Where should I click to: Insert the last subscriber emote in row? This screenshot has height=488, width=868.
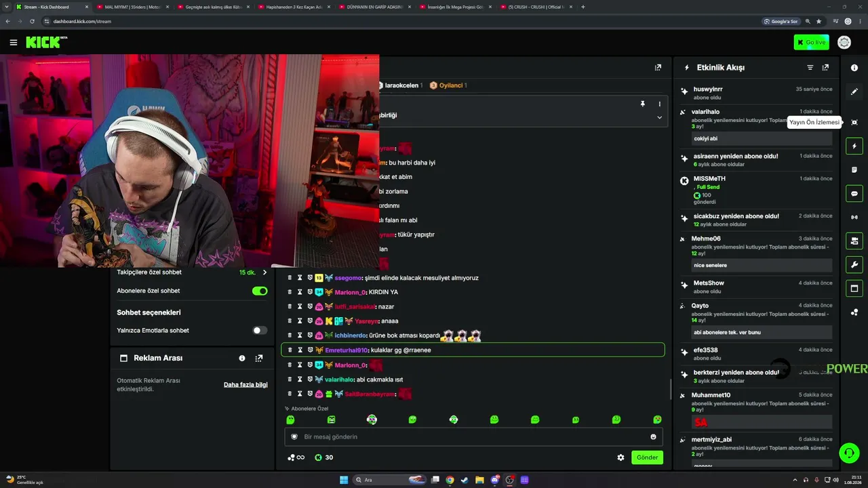click(x=657, y=420)
